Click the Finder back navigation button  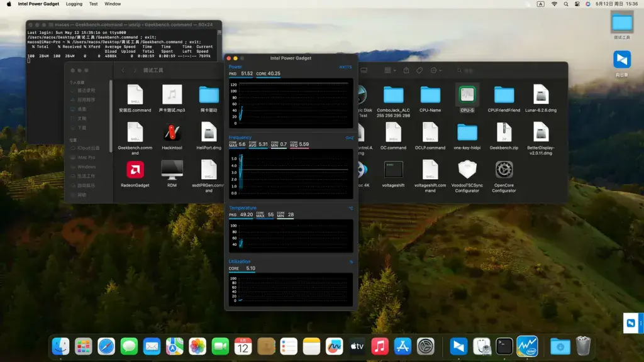point(123,70)
